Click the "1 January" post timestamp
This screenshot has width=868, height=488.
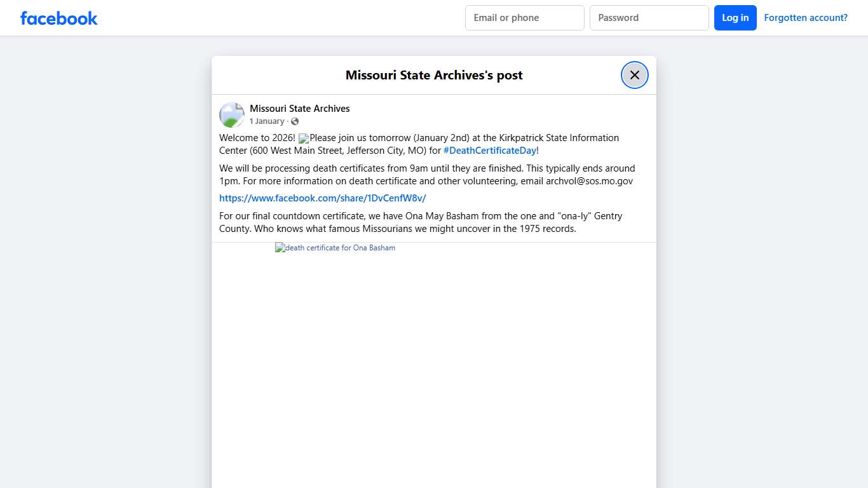coord(267,121)
